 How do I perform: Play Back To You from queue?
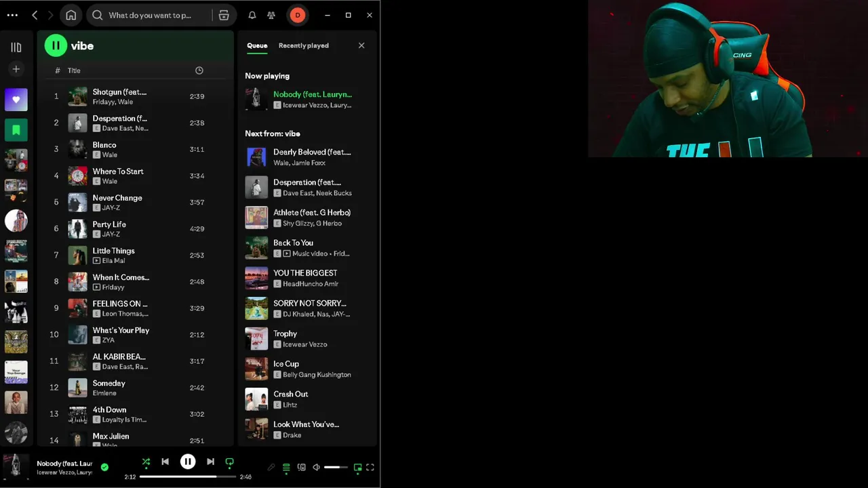tap(307, 247)
